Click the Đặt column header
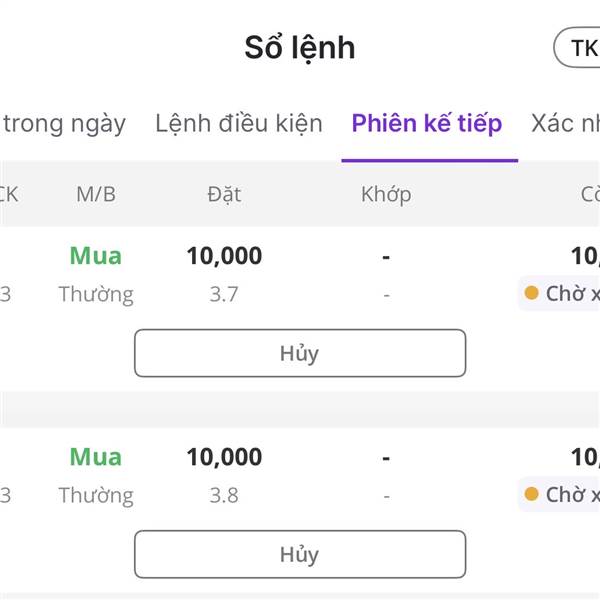Image resolution: width=600 pixels, height=600 pixels. pos(224,194)
